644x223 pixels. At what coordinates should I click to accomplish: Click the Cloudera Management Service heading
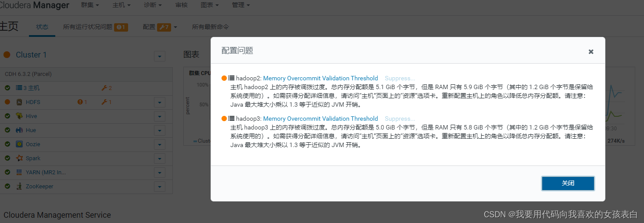point(57,215)
